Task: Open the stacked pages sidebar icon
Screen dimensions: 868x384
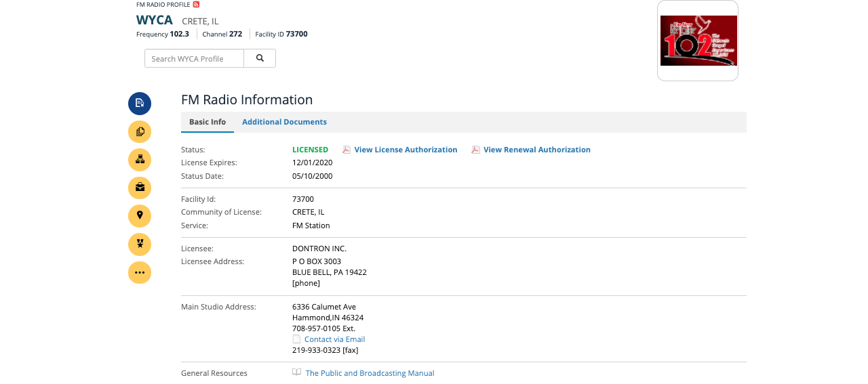Action: [140, 131]
